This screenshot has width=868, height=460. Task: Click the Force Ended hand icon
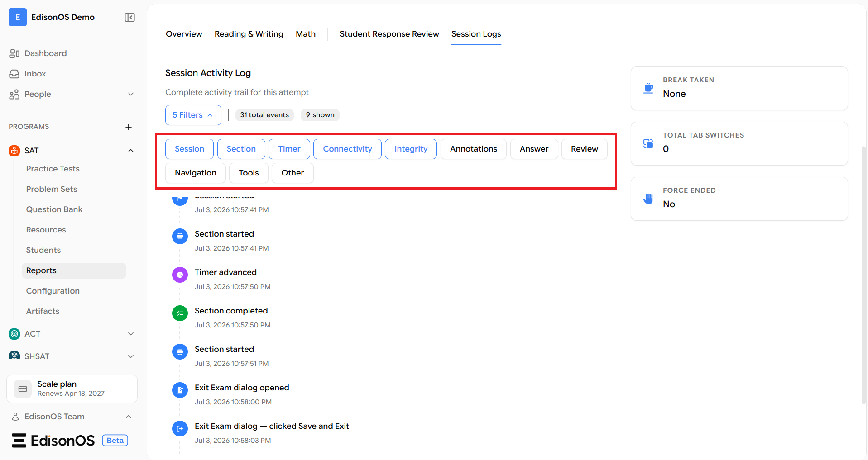point(648,199)
